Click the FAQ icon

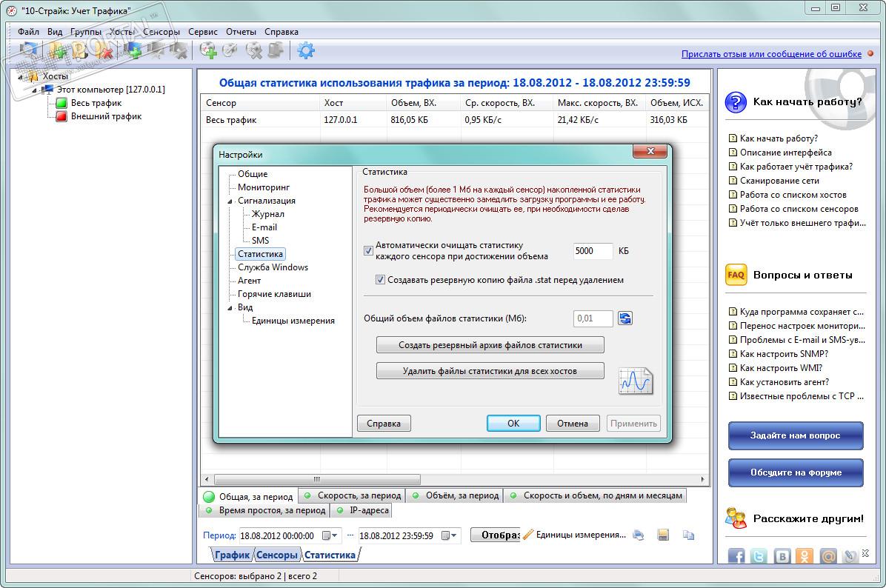pyautogui.click(x=736, y=275)
